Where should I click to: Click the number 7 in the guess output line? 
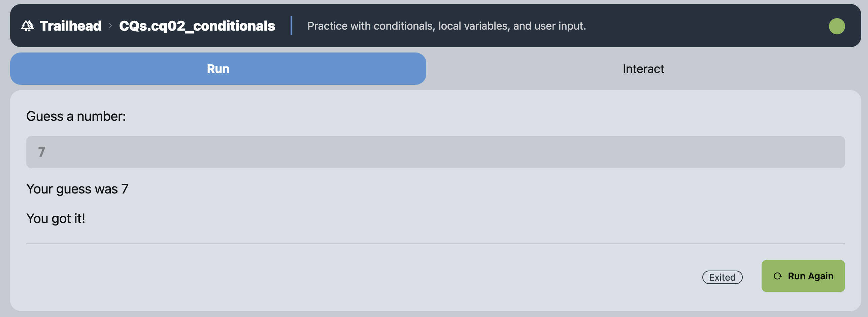point(125,189)
